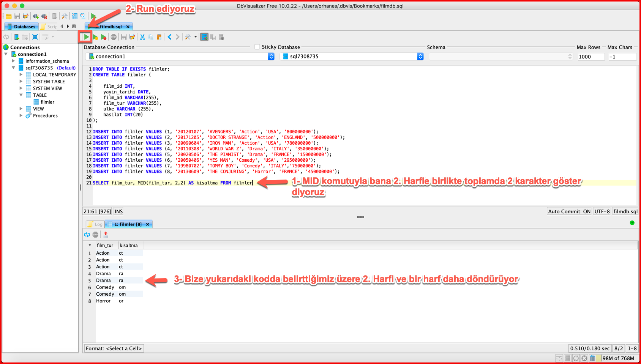Click the new SQL Commander play icon
Image resolution: width=641 pixels, height=364 pixels.
(x=94, y=16)
